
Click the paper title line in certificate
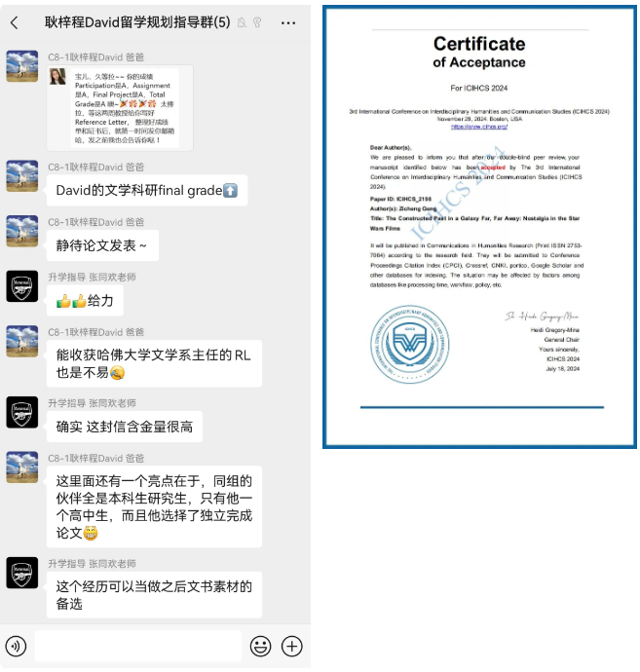pos(475,223)
